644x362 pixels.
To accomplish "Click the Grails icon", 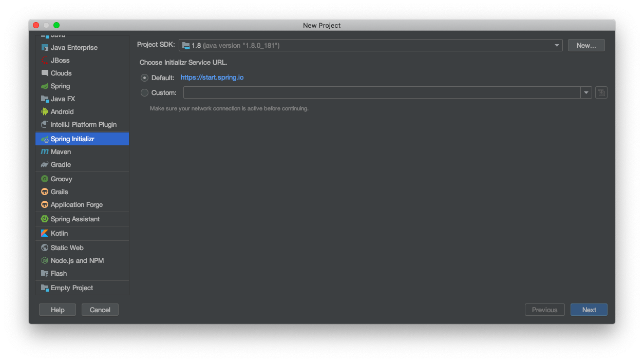I will click(x=45, y=192).
